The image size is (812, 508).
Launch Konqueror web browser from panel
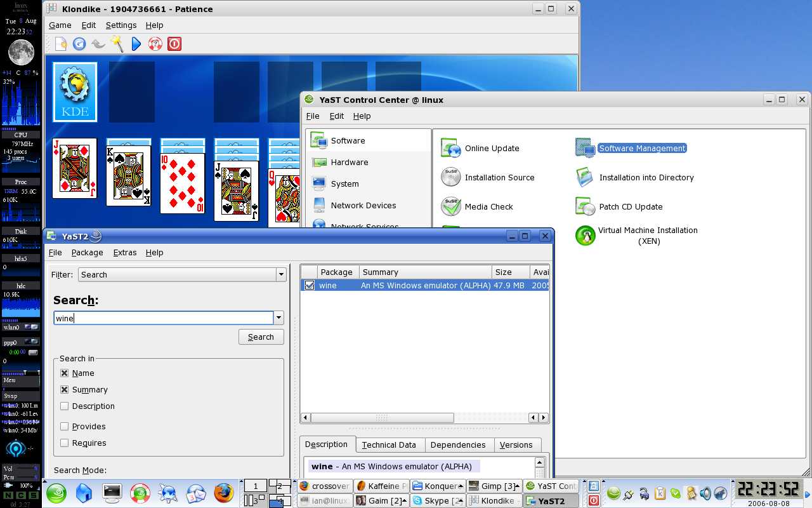[x=168, y=493]
